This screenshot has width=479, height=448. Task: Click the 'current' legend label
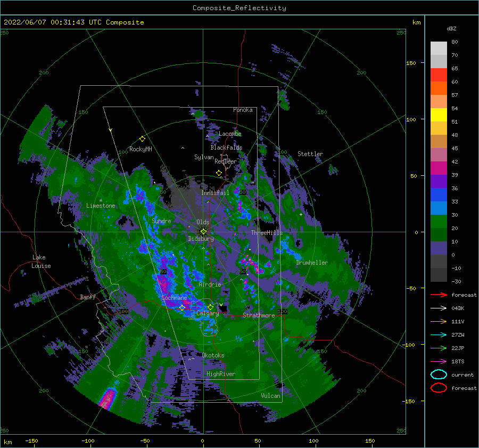pyautogui.click(x=463, y=374)
